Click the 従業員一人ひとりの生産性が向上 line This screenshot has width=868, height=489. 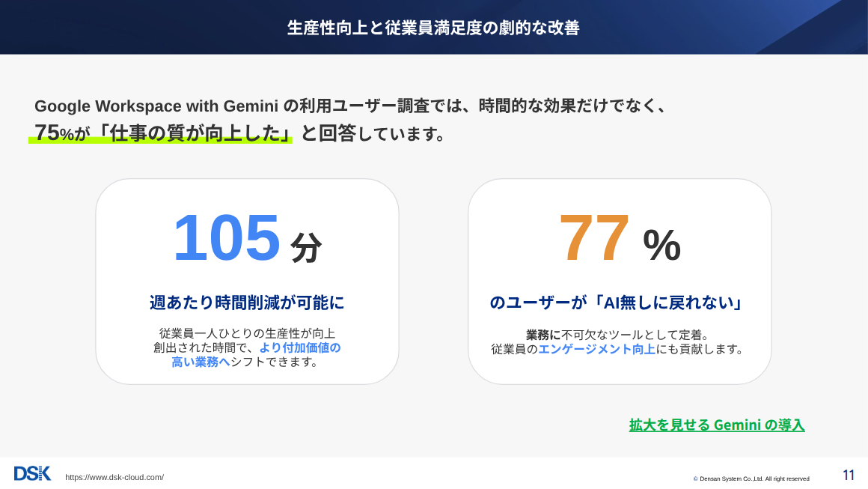coord(247,333)
